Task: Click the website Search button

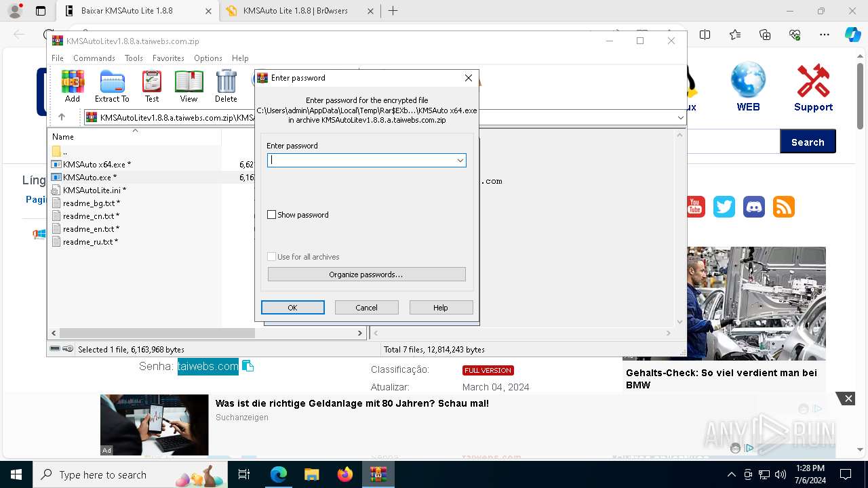Action: coord(808,142)
